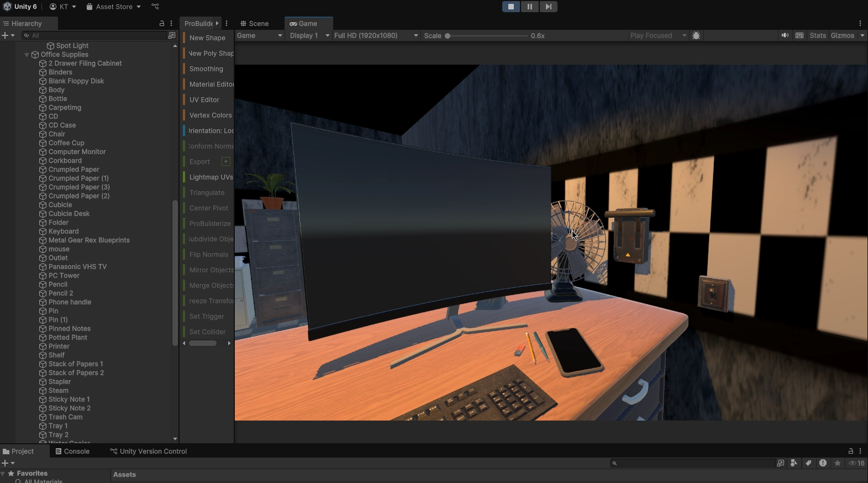The height and width of the screenshot is (483, 868).
Task: Pause the running game
Action: pos(530,7)
